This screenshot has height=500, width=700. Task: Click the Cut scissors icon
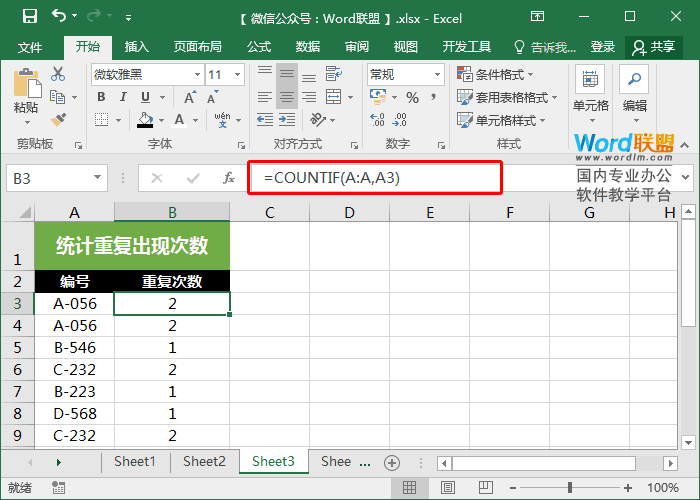(58, 74)
